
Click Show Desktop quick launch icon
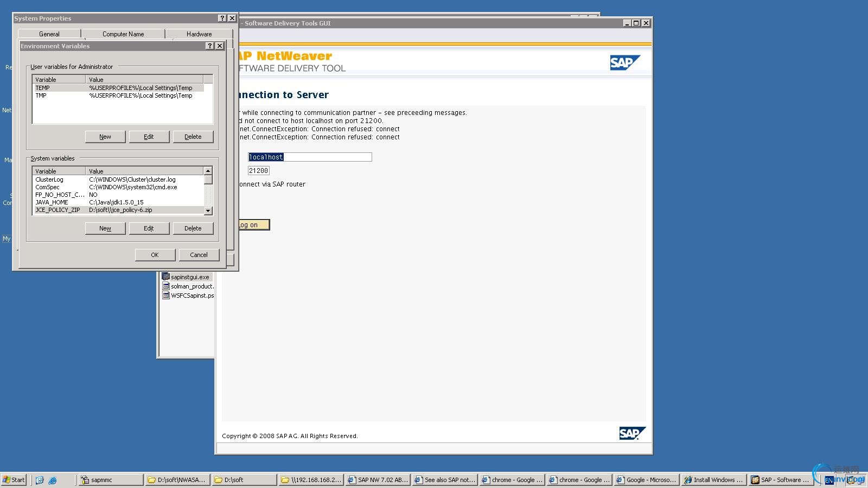coord(40,480)
